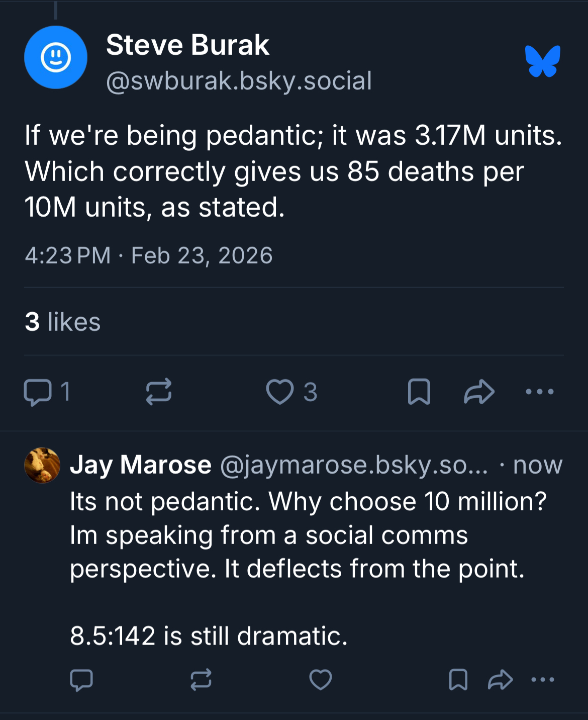
Task: Reply to Jay Marose's comment
Action: point(81,680)
